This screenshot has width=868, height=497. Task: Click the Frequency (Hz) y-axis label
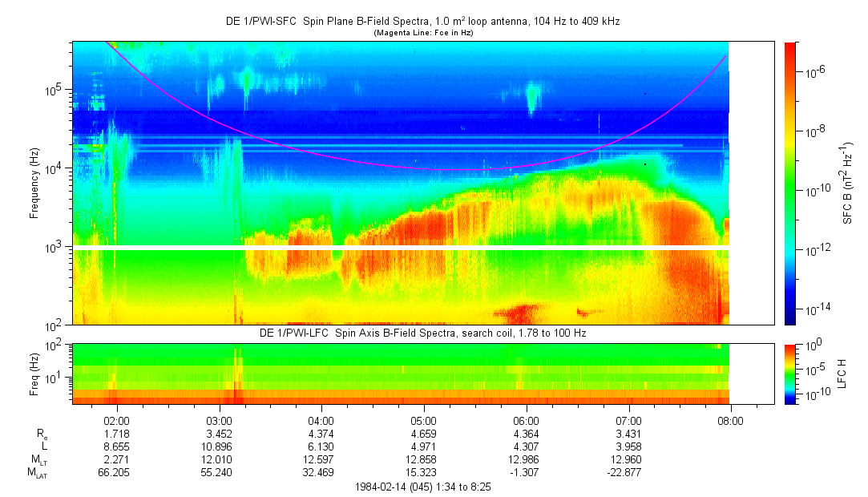coord(34,183)
